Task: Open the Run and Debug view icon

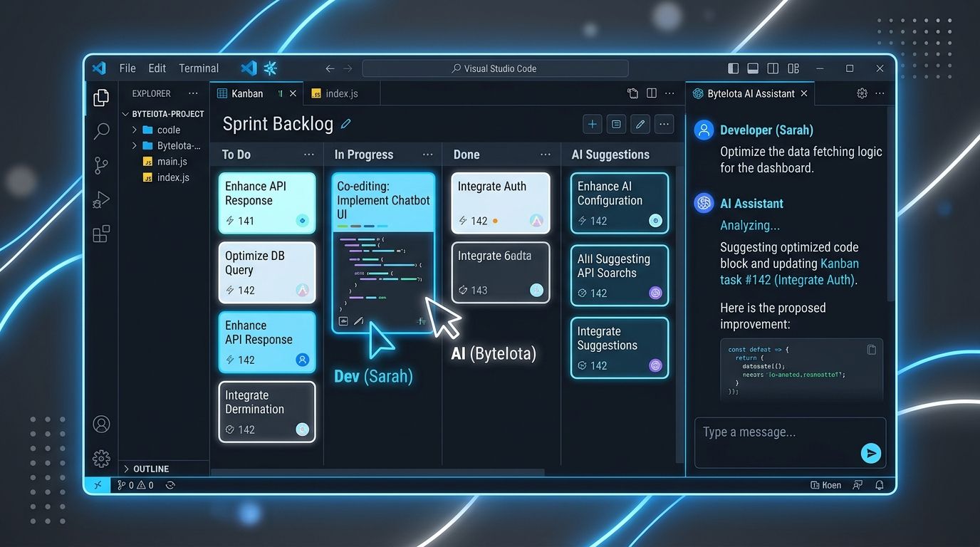Action: (x=102, y=200)
